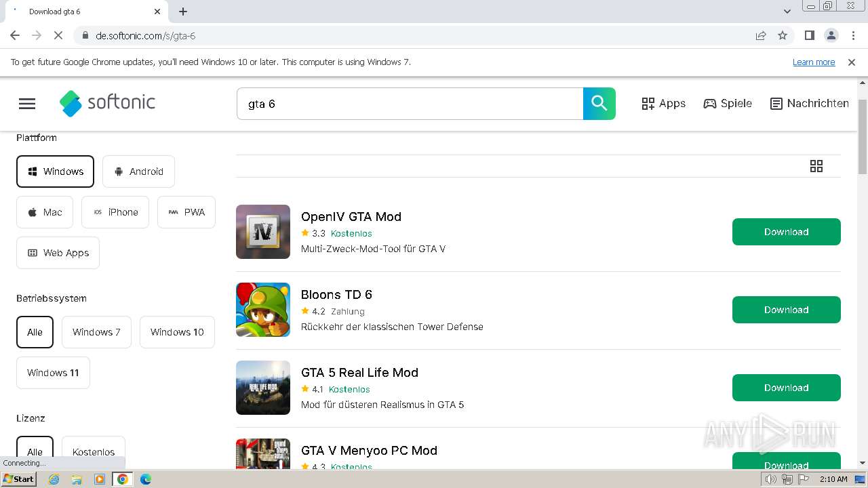The image size is (868, 488).
Task: Download OpenIV GTA Mod
Action: 787,232
